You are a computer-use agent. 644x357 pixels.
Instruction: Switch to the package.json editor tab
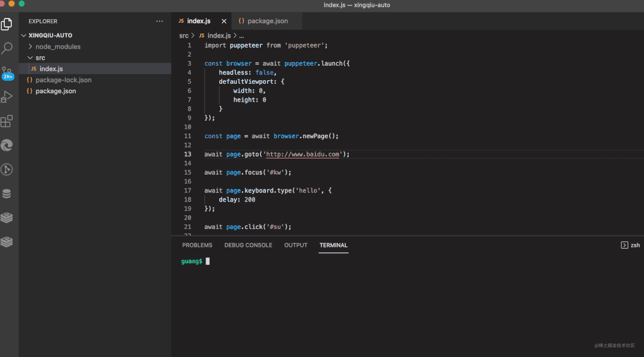pyautogui.click(x=268, y=21)
